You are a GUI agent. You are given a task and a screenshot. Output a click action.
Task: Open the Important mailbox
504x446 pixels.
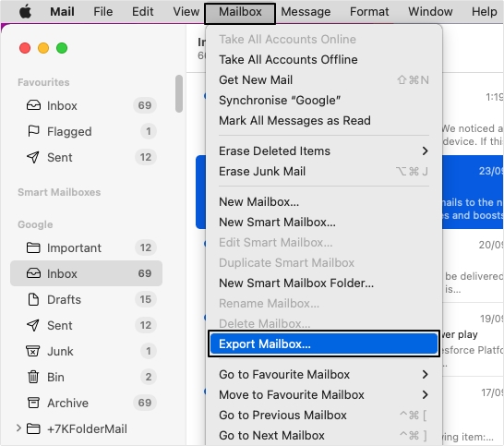point(86,247)
